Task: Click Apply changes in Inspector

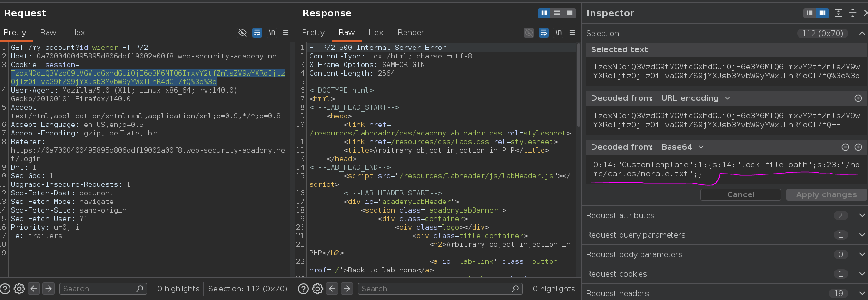Action: point(826,194)
